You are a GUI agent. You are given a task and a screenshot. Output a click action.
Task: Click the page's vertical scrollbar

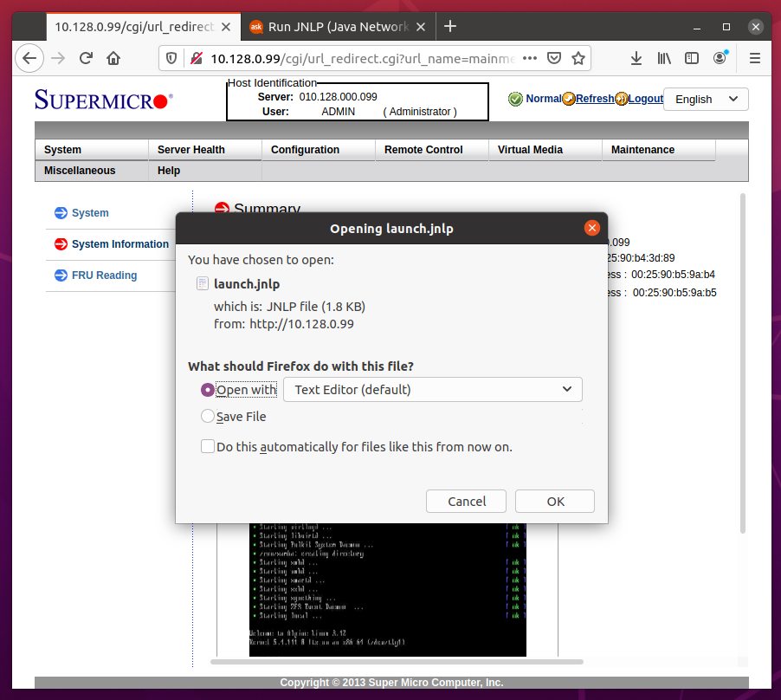(743, 364)
